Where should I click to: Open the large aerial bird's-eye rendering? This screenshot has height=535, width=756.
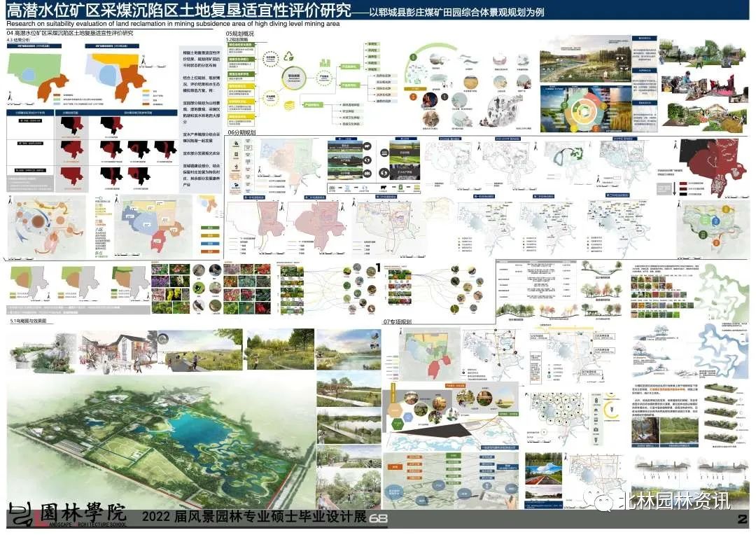tap(161, 434)
